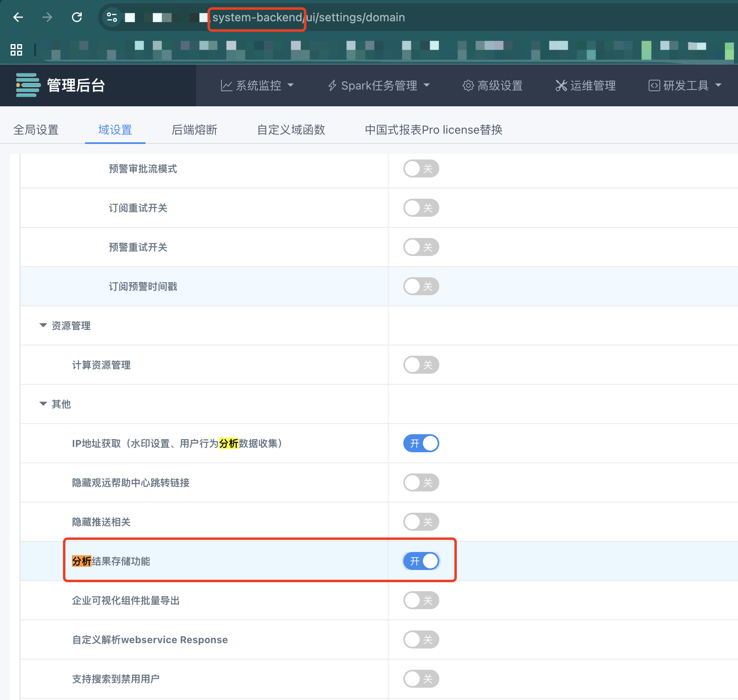Click the 运维管理 tools icon
Viewport: 738px width, 700px height.
(560, 85)
